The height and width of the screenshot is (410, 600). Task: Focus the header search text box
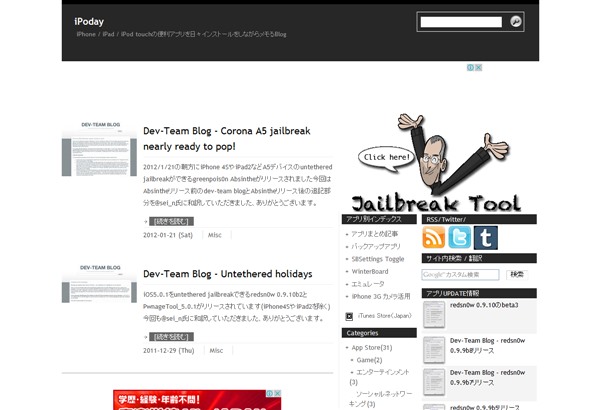[461, 22]
